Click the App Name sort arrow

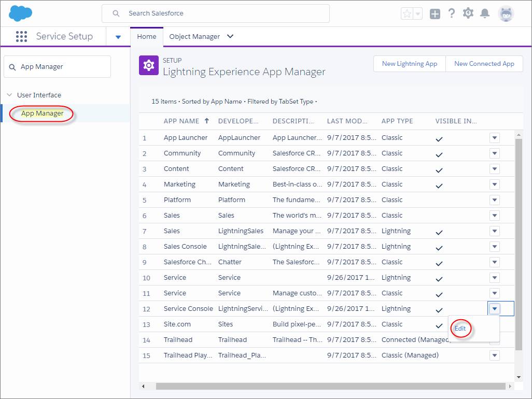pyautogui.click(x=206, y=121)
